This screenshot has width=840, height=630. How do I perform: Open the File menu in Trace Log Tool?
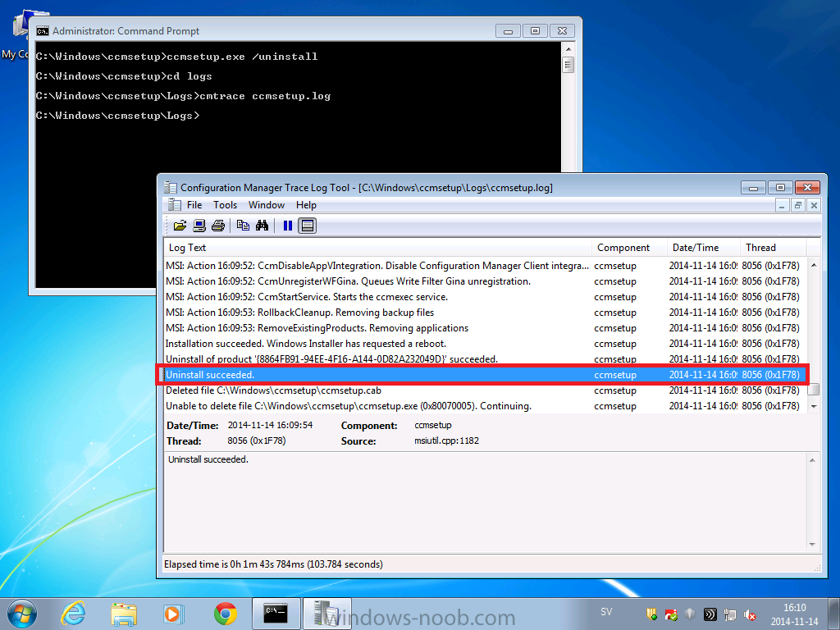194,205
